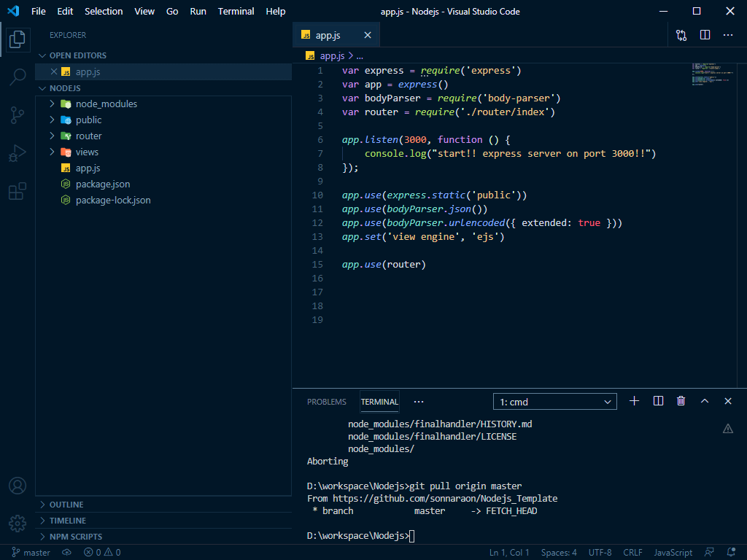
Task: Switch to the Problems panel tab
Action: [x=327, y=402]
